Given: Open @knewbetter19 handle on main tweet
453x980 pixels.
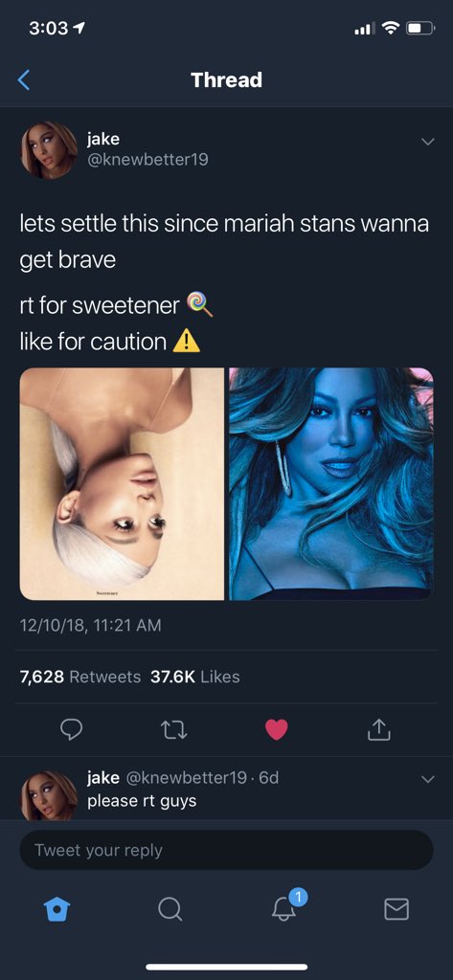Looking at the screenshot, I should [147, 160].
